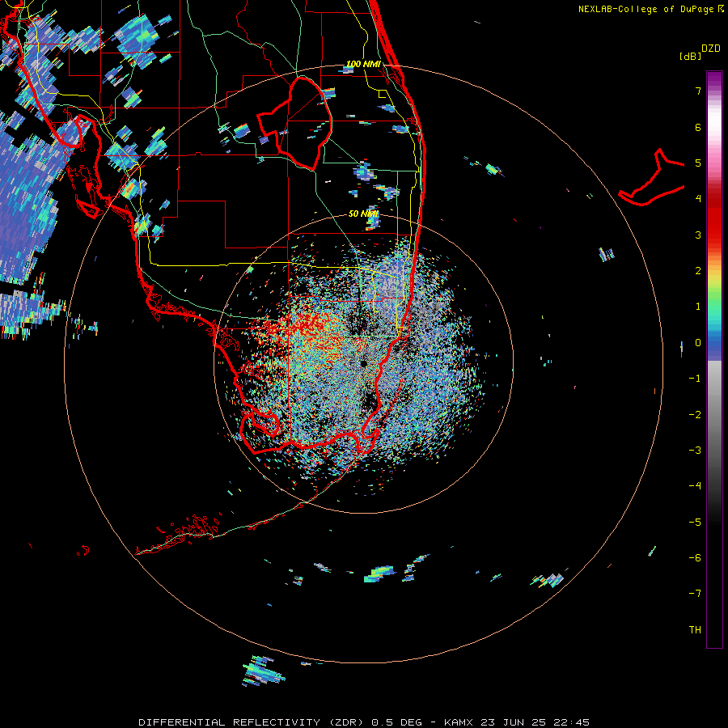
Task: Click the '3' value on the color scale
Action: [x=698, y=235]
